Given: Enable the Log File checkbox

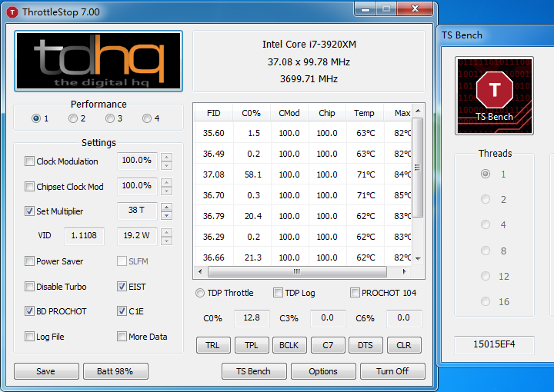Looking at the screenshot, I should tap(29, 337).
